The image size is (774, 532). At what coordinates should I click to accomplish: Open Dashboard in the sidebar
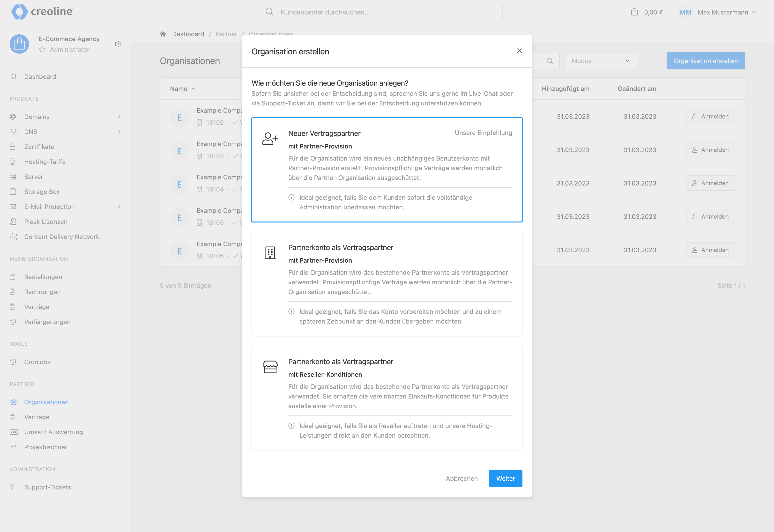point(40,77)
